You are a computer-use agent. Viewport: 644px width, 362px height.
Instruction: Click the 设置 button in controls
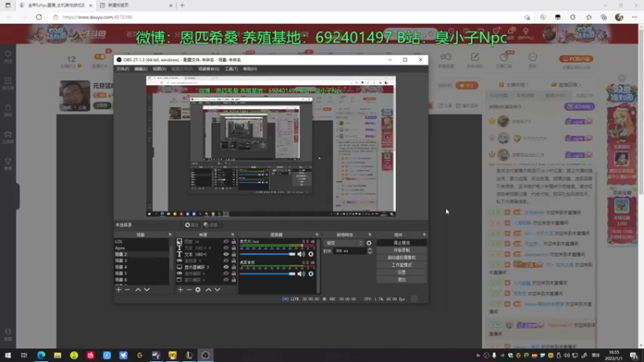pyautogui.click(x=402, y=272)
